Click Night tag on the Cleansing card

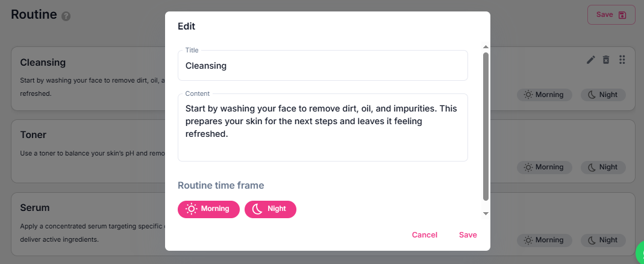(x=603, y=95)
